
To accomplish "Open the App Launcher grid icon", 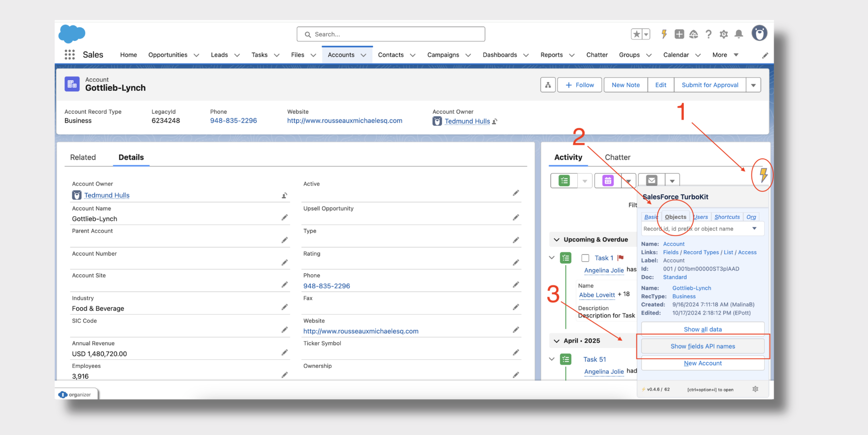I will click(x=69, y=54).
